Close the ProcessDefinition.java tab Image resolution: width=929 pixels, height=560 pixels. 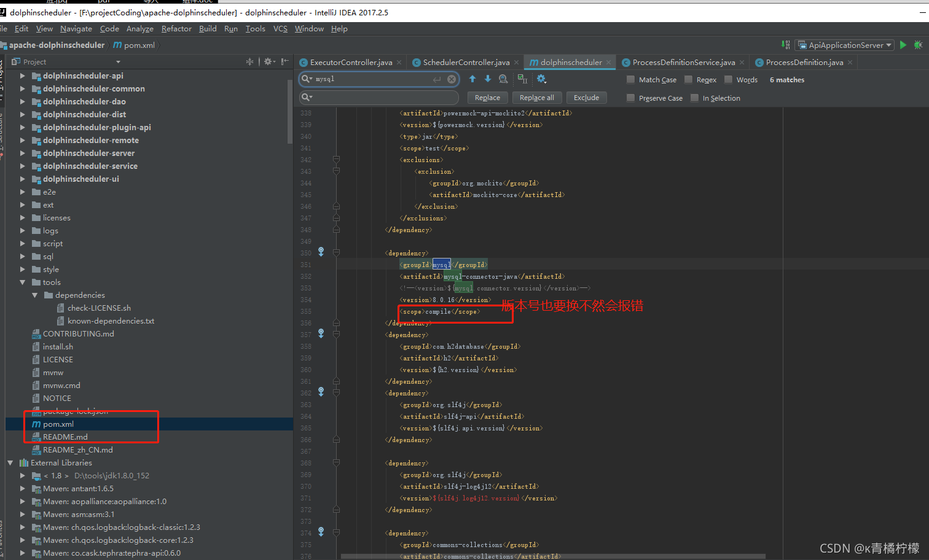click(850, 62)
